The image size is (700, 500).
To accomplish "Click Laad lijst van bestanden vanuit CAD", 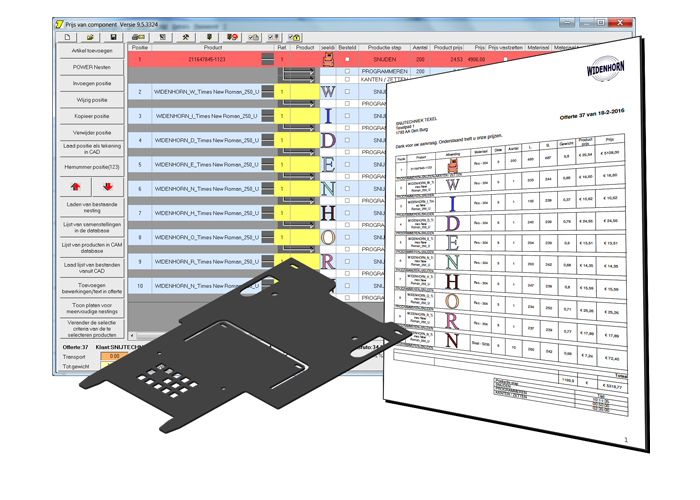I will pyautogui.click(x=92, y=268).
